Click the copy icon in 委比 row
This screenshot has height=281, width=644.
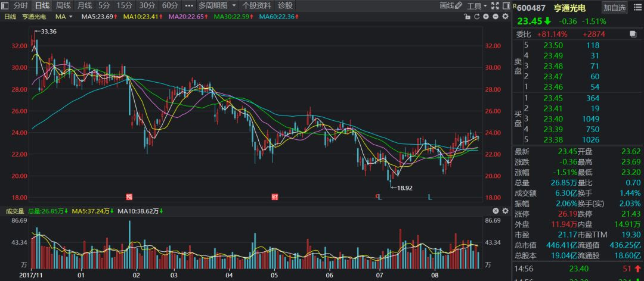point(631,35)
